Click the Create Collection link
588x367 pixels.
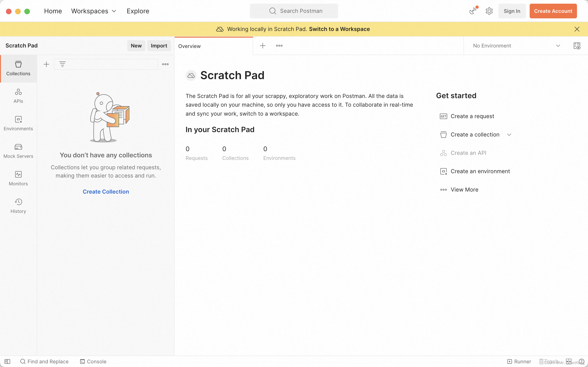point(106,192)
